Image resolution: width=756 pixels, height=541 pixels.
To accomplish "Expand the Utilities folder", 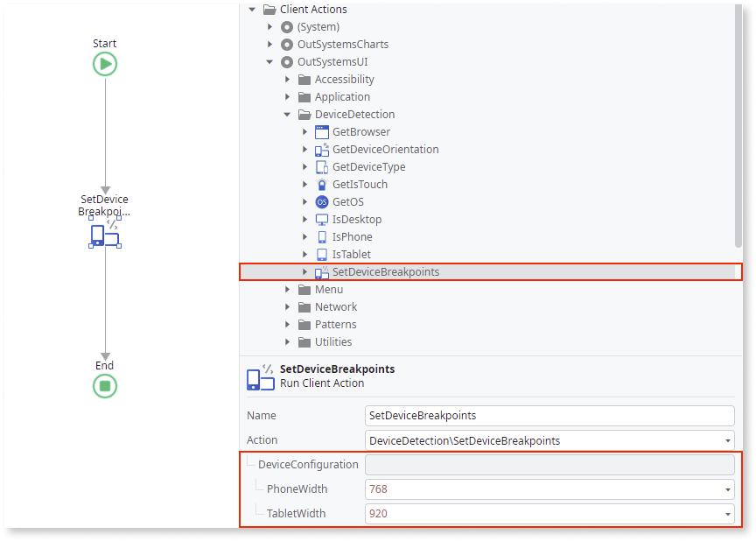I will pos(287,341).
